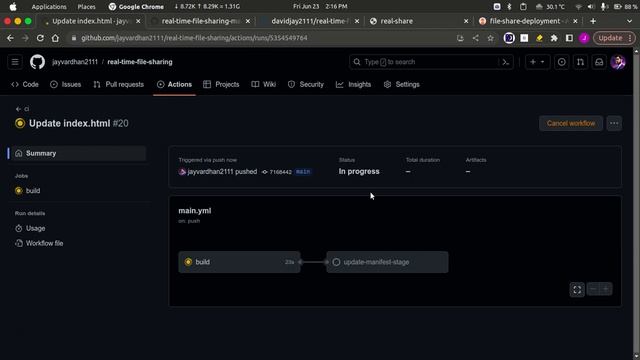Click the main branch label
Image resolution: width=640 pixels, height=360 pixels.
[303, 172]
